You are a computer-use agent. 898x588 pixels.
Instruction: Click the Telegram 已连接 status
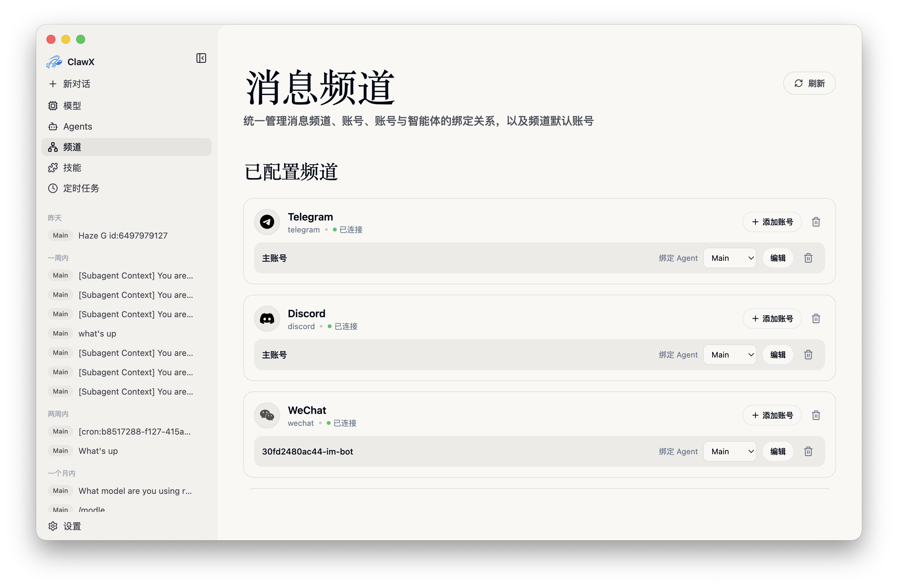[347, 230]
